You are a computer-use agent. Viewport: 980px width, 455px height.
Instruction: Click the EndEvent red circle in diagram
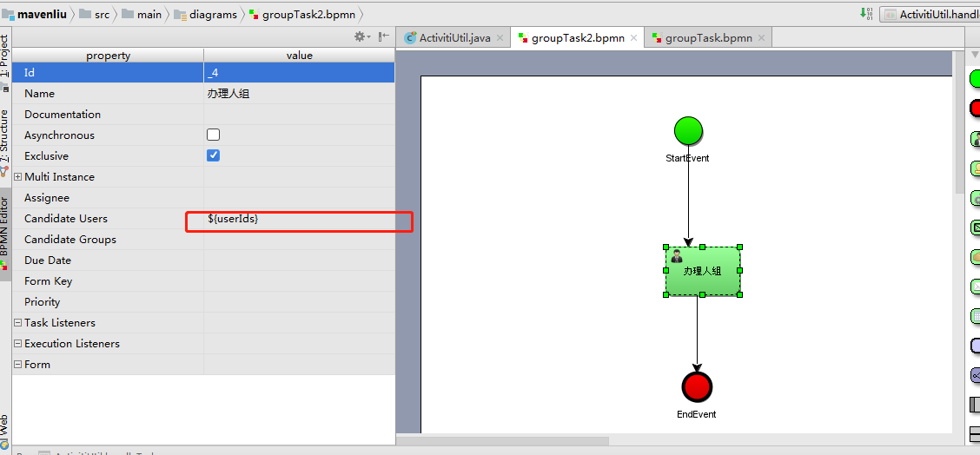click(697, 387)
